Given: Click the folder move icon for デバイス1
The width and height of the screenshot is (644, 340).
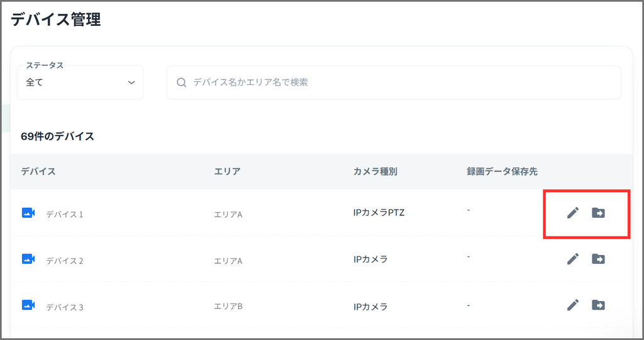Looking at the screenshot, I should tap(598, 213).
